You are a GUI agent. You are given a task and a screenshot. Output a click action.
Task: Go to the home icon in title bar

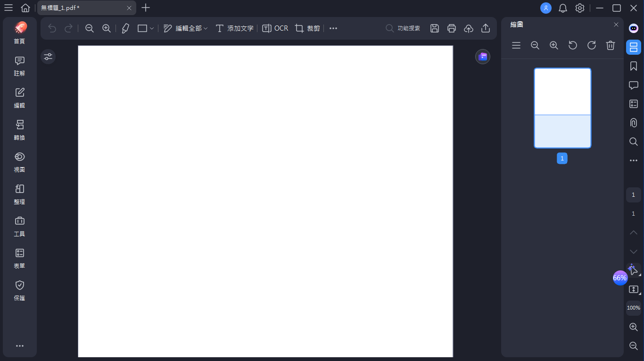click(25, 8)
